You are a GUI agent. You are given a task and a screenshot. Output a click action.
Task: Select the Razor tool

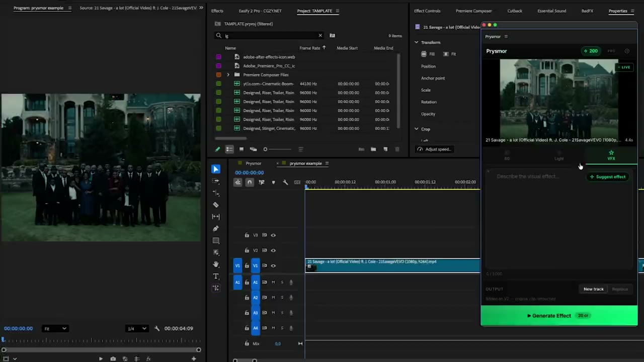[216, 205]
